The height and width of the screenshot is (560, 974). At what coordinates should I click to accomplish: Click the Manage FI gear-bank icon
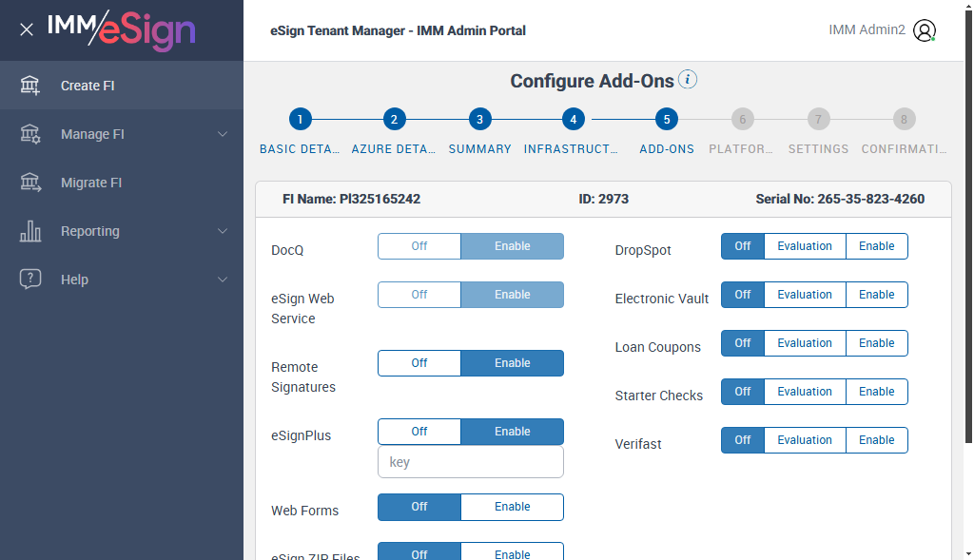(29, 133)
